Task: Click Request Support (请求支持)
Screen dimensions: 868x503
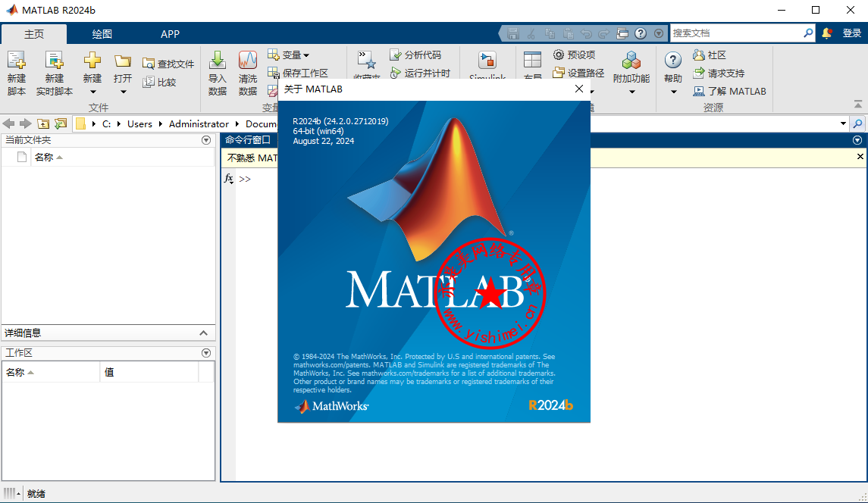Action: tap(719, 73)
